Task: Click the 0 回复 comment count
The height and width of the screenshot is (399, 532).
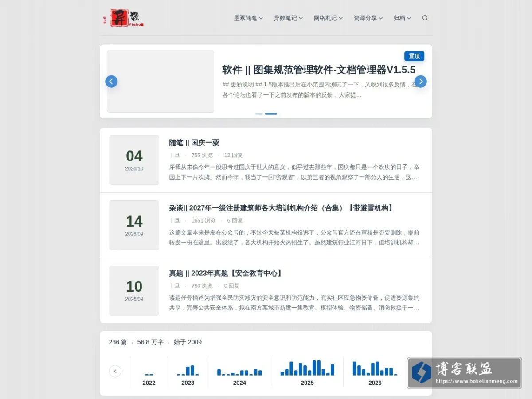Action: (x=232, y=286)
